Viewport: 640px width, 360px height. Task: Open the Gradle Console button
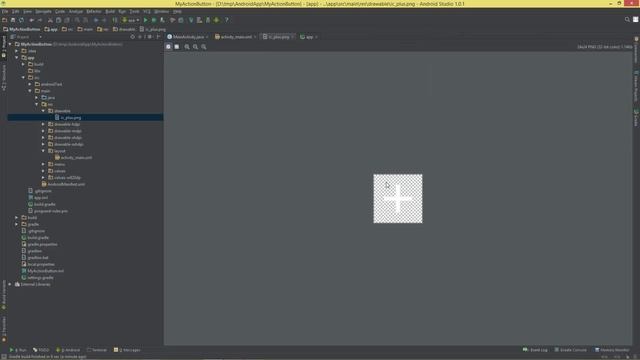point(570,350)
